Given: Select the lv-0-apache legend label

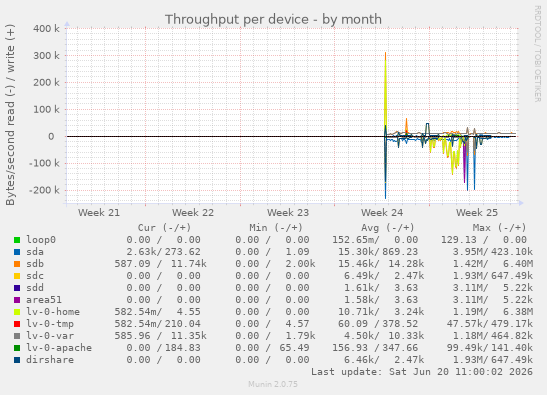Looking at the screenshot, I should pos(59,348).
